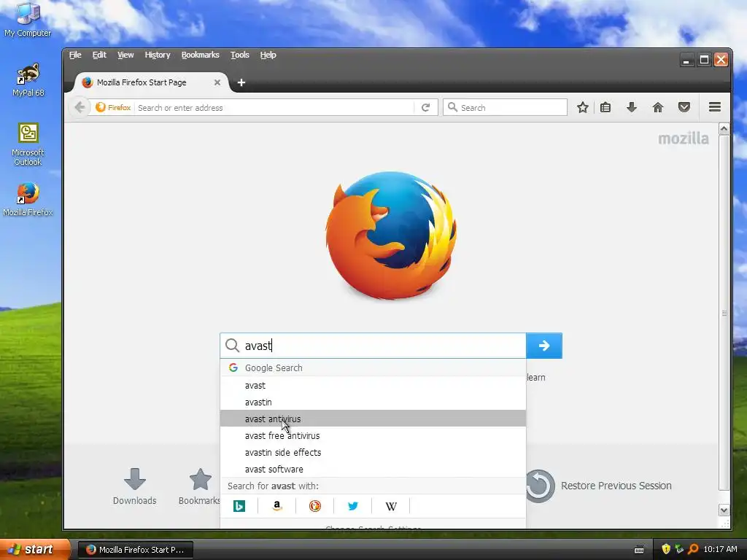This screenshot has width=747, height=560.
Task: Choose suggestion "avastin side effects"
Action: (373, 452)
